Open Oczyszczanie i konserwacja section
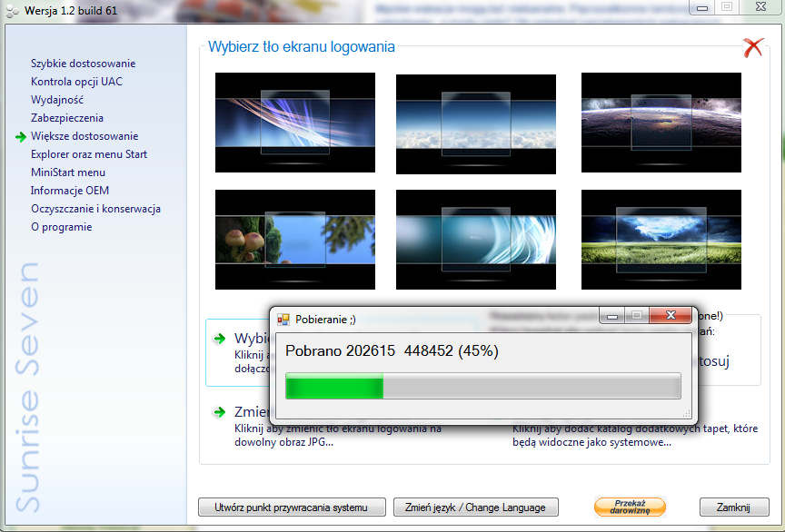 tap(95, 209)
